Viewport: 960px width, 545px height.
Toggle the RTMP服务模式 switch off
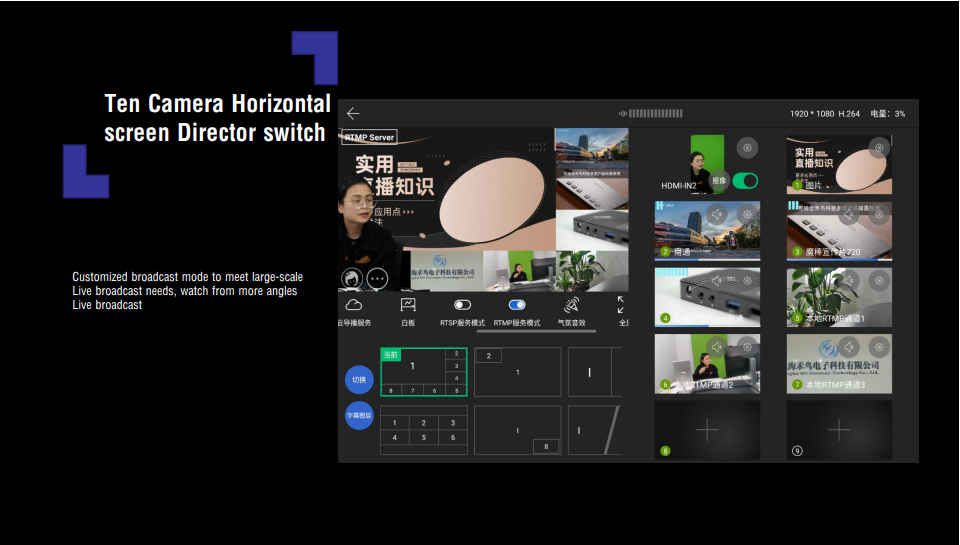pos(517,305)
